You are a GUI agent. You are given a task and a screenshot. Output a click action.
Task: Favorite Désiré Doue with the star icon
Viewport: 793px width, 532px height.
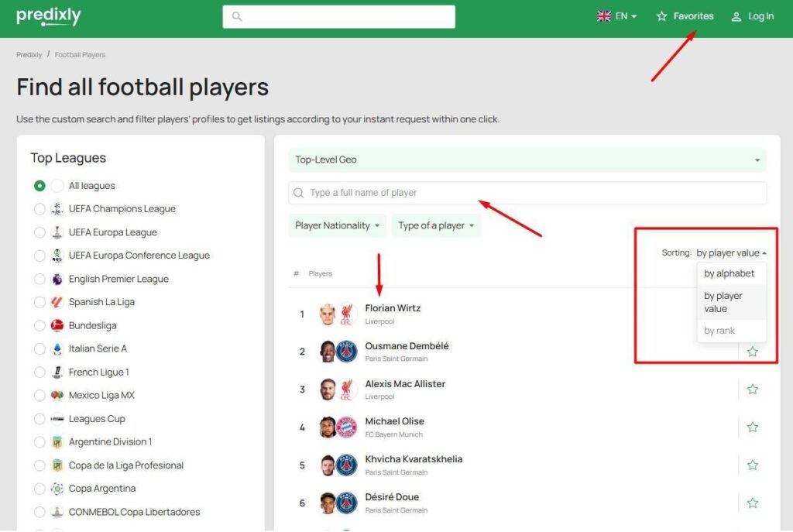tap(753, 503)
